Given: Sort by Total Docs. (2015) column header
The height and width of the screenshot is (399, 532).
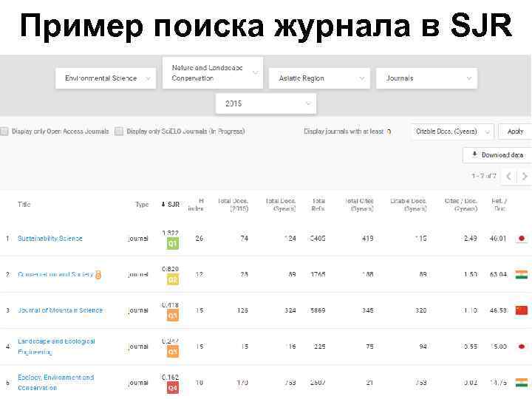Looking at the screenshot, I should click(233, 205).
